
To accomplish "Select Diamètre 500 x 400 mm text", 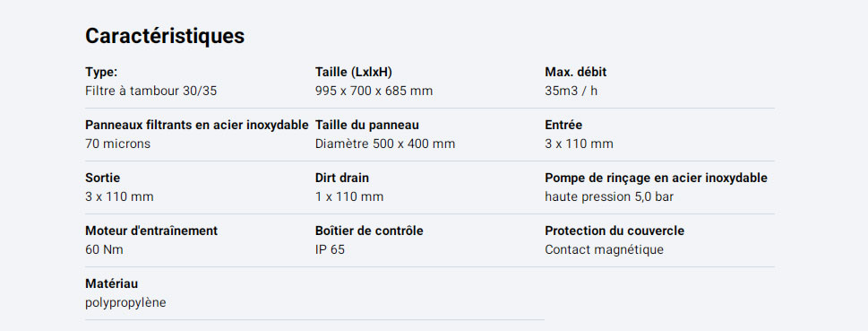I will point(385,144).
